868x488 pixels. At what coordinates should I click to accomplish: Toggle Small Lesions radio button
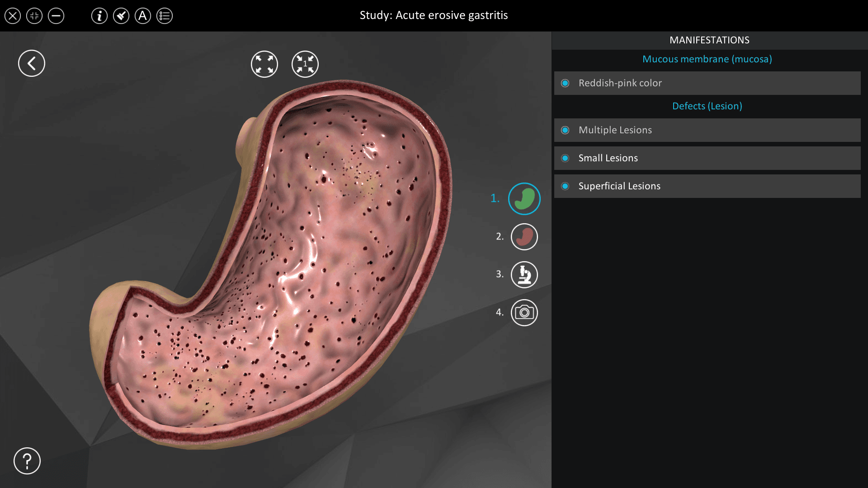pos(565,158)
